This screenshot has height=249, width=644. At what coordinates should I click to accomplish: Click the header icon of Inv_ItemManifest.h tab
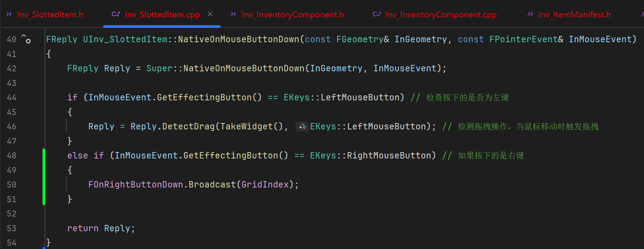(x=530, y=14)
